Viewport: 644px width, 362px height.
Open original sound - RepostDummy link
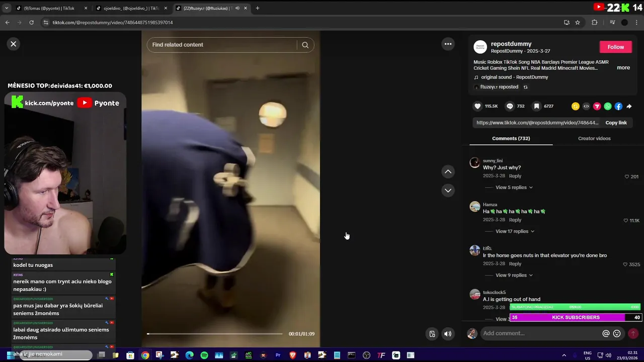514,77
